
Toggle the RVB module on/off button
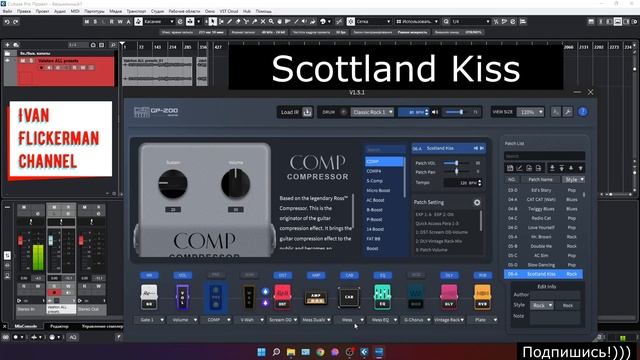coord(482,276)
